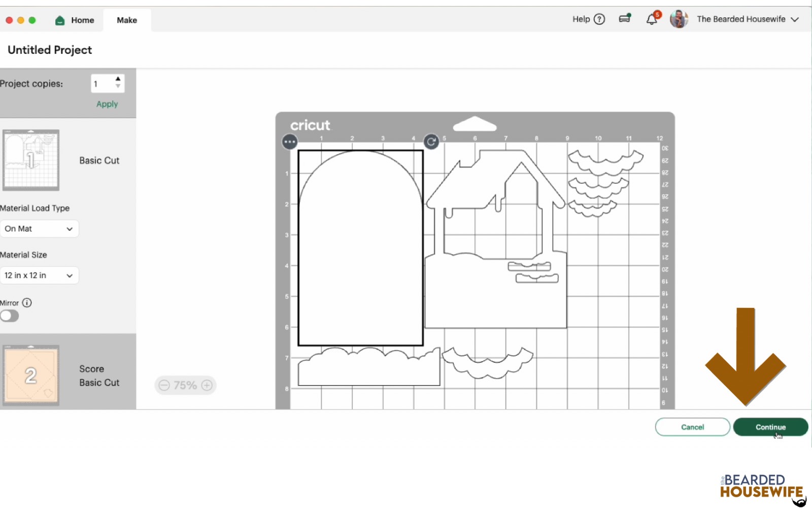Click the Cancel button
Image resolution: width=812 pixels, height=516 pixels.
tap(692, 427)
